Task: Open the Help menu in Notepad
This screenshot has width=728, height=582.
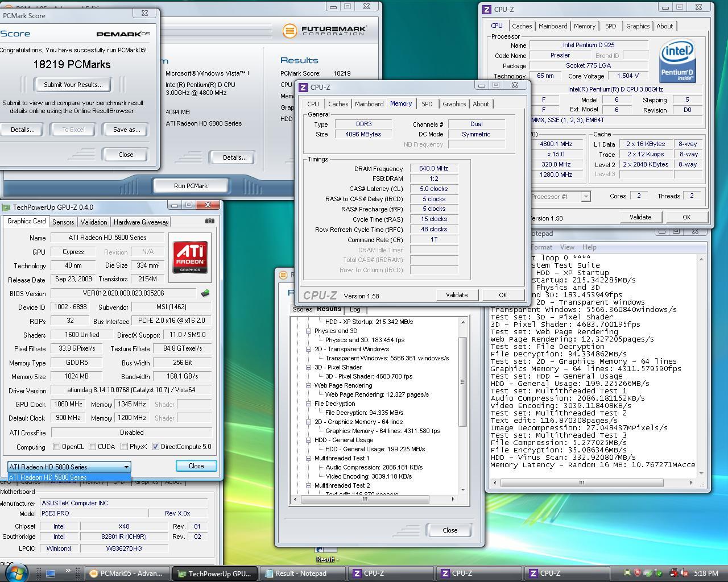Action: coord(589,247)
